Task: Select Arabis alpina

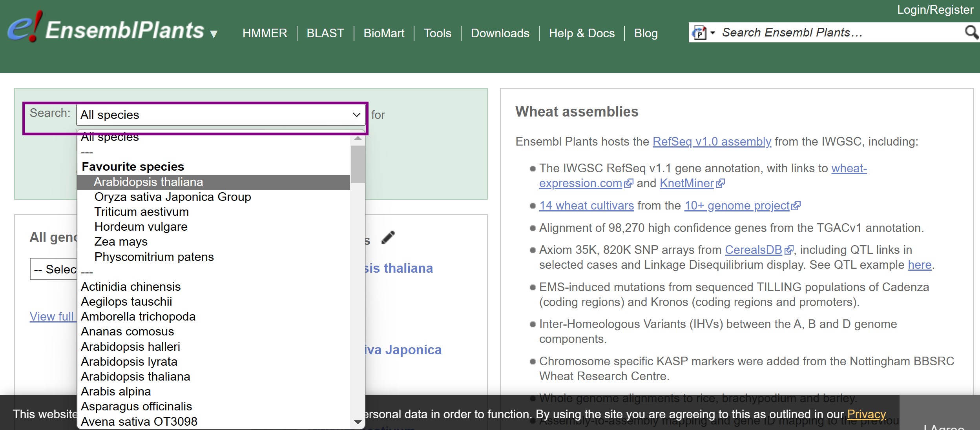Action: point(214,392)
